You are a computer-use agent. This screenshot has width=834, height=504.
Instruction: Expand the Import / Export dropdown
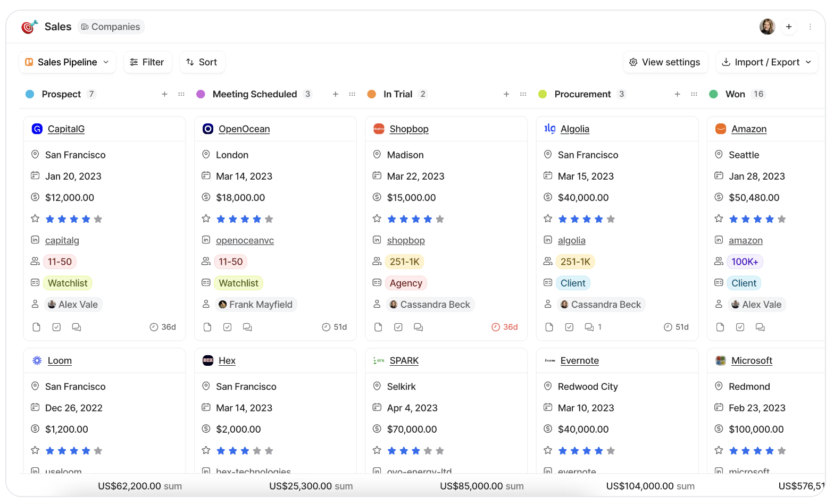(766, 62)
